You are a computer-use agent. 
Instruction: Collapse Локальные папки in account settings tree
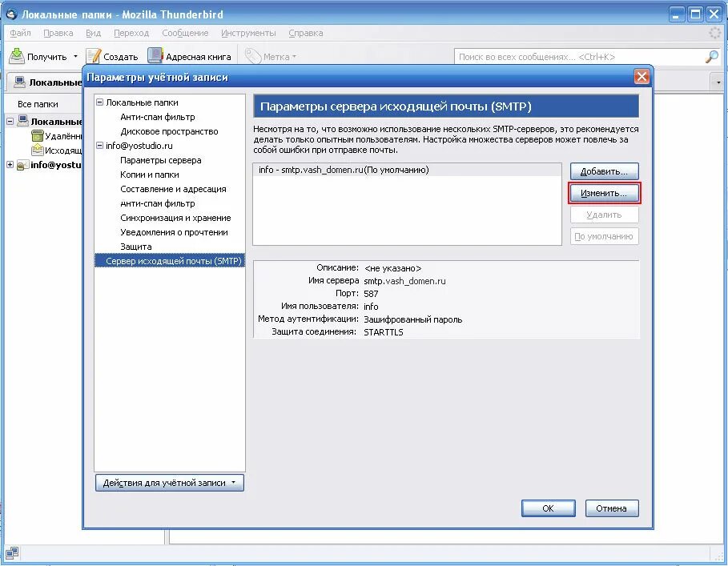coord(99,102)
